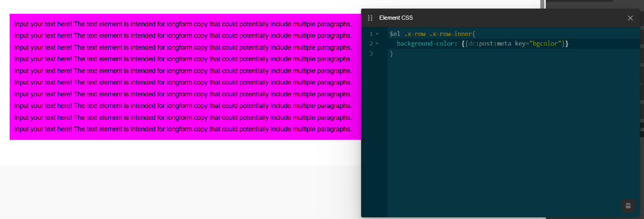The height and width of the screenshot is (219, 644).
Task: Collapse the code fold on line 1
Action: 377,34
